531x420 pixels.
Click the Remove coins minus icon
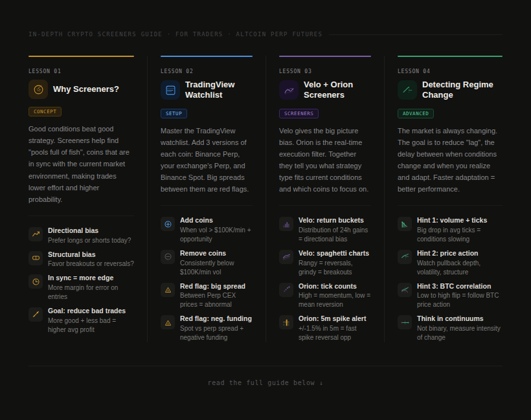click(168, 257)
